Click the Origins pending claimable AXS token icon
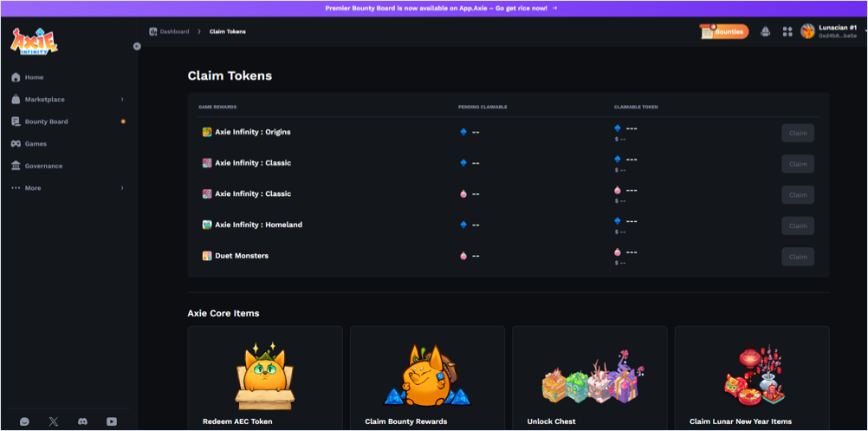 point(463,133)
